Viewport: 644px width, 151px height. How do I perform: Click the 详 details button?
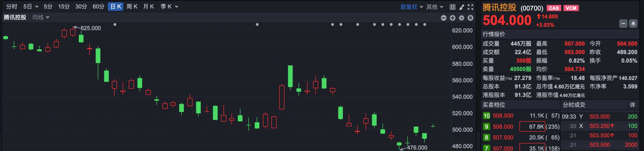tap(632, 105)
